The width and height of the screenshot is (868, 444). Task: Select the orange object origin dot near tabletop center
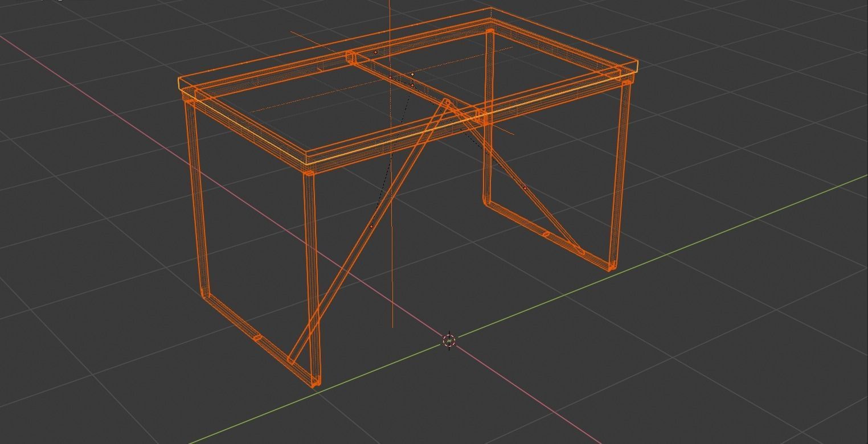pyautogui.click(x=375, y=52)
